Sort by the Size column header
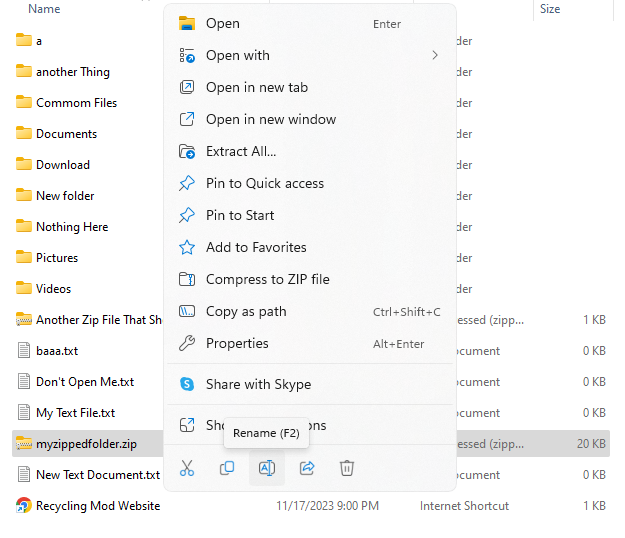Screen dimensions: 625x538 click(x=550, y=9)
